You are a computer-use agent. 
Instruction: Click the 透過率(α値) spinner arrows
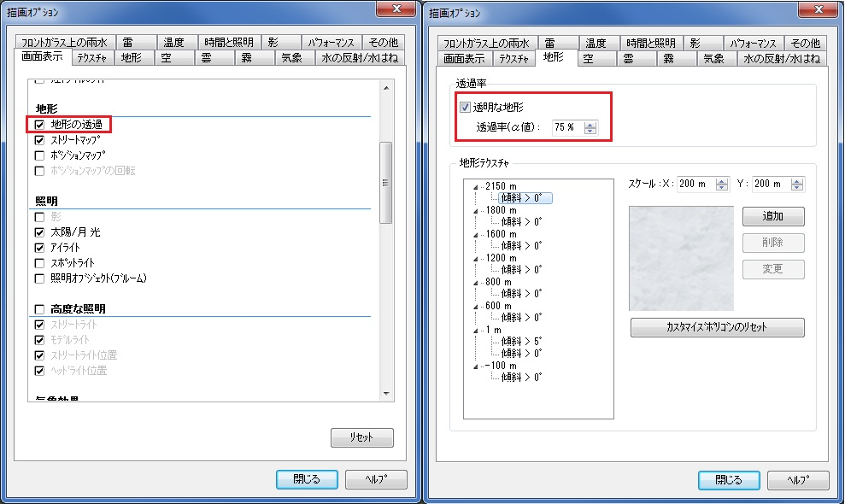click(590, 128)
